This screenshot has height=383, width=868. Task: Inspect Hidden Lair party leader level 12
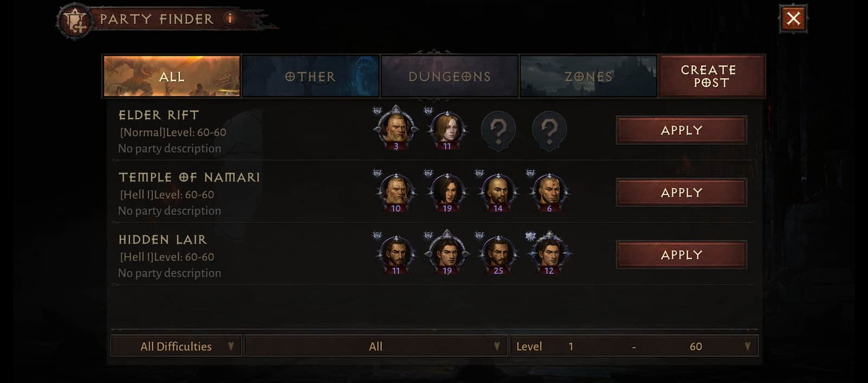(x=549, y=253)
